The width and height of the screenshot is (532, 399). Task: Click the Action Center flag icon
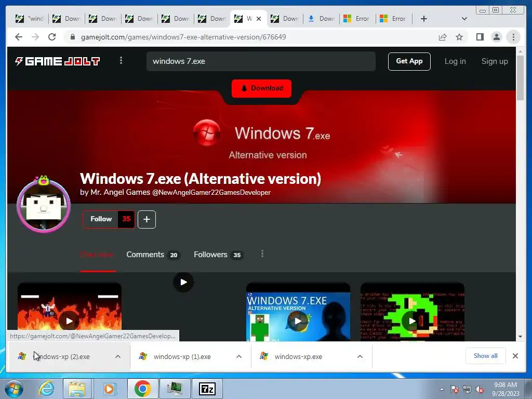pyautogui.click(x=454, y=389)
